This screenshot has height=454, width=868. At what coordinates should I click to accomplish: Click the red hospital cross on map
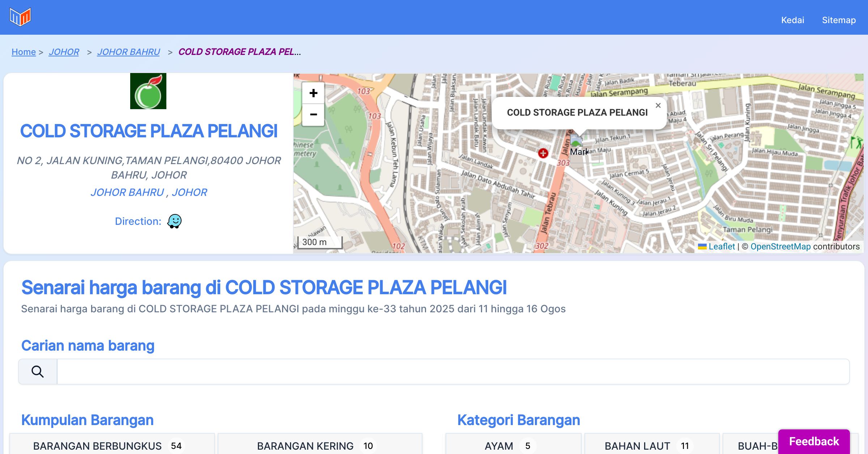[543, 153]
